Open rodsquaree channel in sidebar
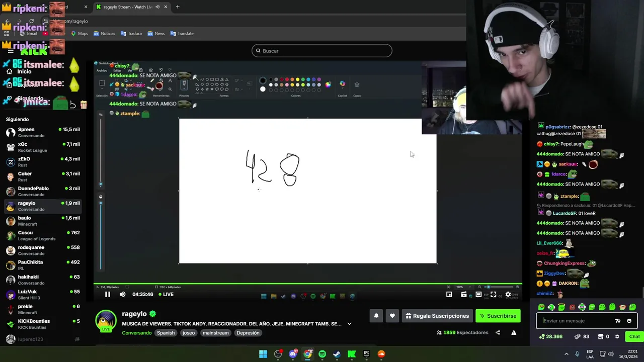This screenshot has width=644, height=362. tap(43, 250)
